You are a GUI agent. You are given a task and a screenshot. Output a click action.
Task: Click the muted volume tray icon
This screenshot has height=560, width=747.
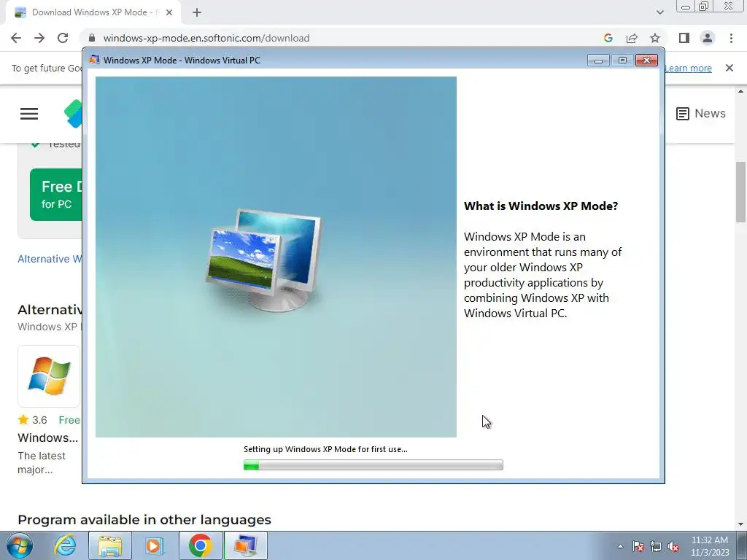(x=673, y=546)
